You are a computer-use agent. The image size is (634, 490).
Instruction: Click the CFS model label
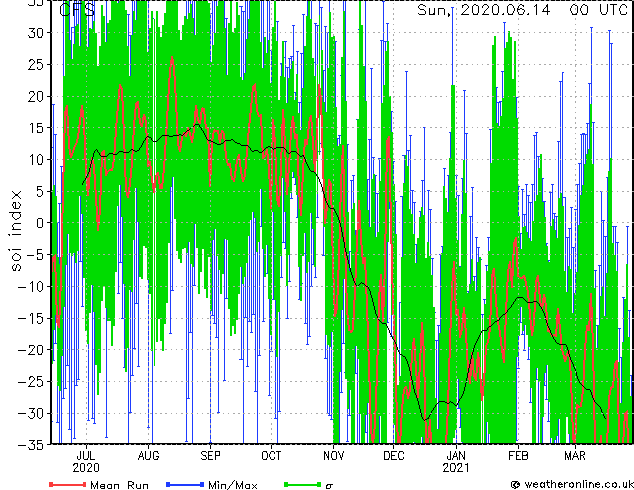point(77,10)
